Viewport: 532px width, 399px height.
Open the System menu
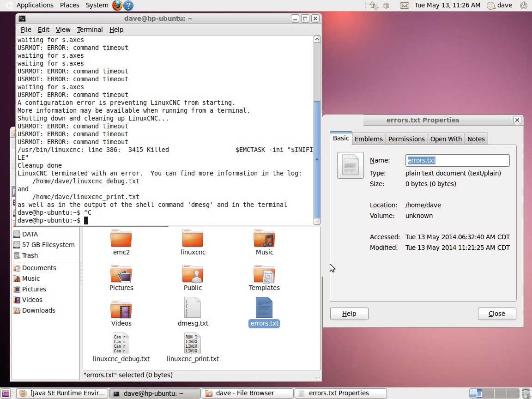point(97,6)
